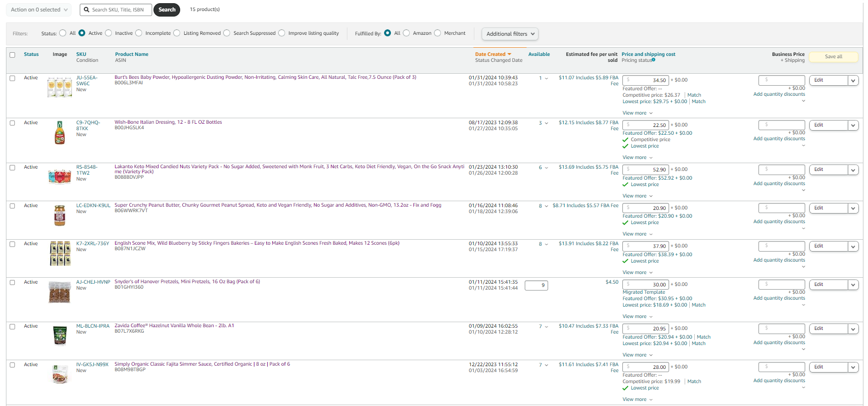
Task: Click the Search button
Action: coord(167,10)
